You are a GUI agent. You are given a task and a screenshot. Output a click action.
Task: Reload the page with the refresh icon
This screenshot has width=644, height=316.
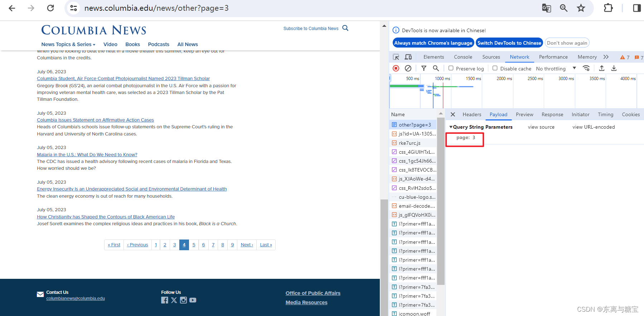pyautogui.click(x=50, y=8)
